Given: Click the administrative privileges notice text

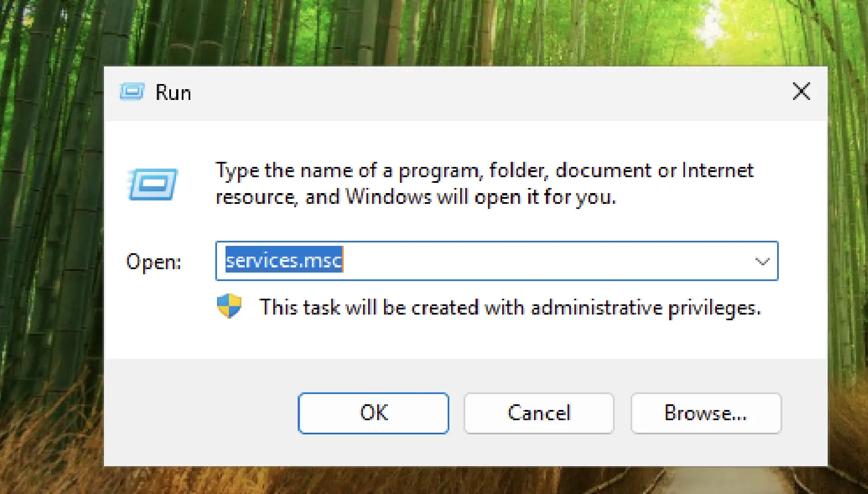Looking at the screenshot, I should (x=510, y=308).
